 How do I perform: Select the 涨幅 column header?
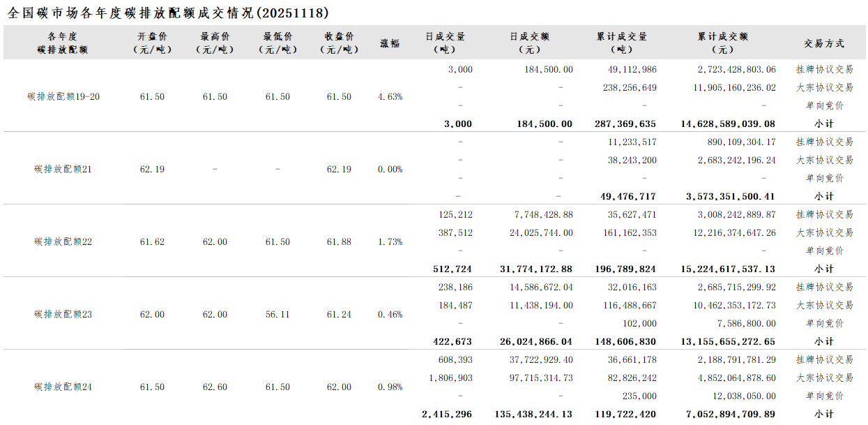coord(390,43)
